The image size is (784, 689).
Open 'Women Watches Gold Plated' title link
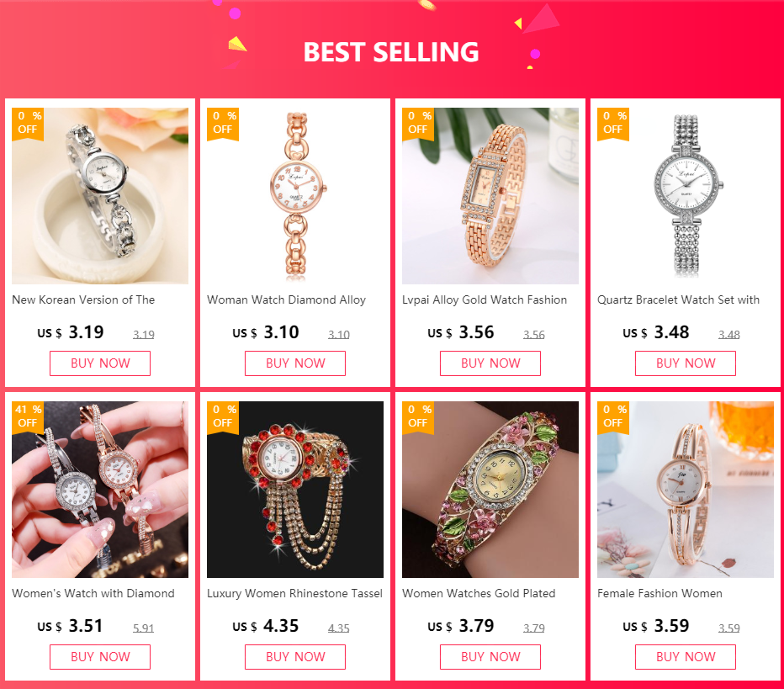point(479,593)
